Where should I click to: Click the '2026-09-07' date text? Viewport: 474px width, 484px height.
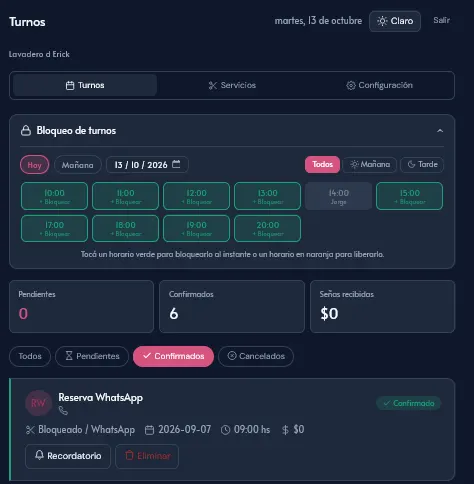pyautogui.click(x=185, y=430)
